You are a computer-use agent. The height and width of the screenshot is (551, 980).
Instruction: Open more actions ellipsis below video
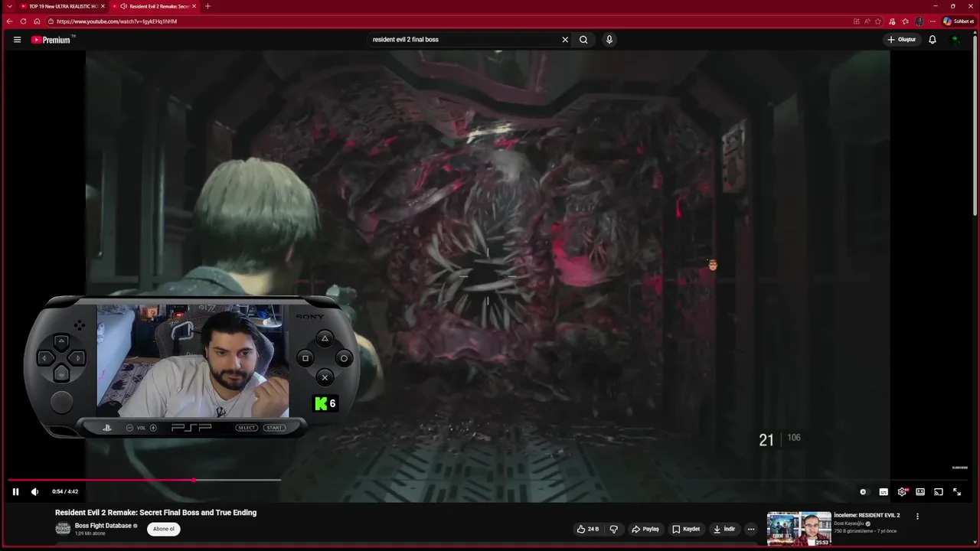[751, 529]
